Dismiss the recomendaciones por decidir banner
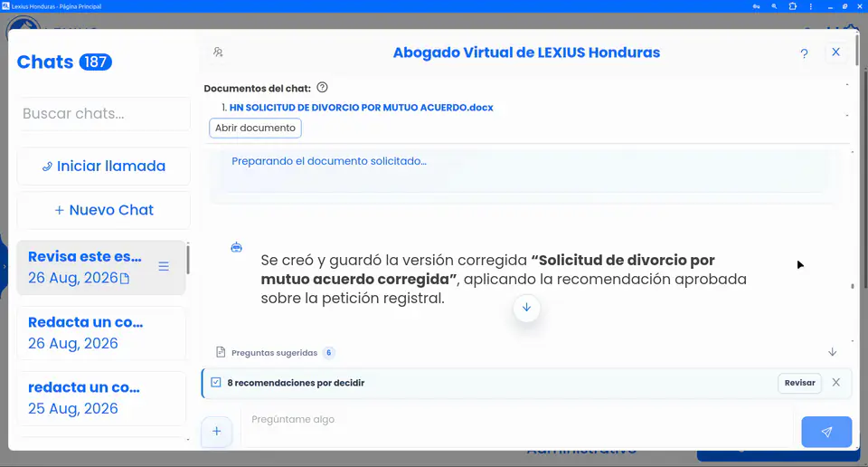 (x=835, y=382)
